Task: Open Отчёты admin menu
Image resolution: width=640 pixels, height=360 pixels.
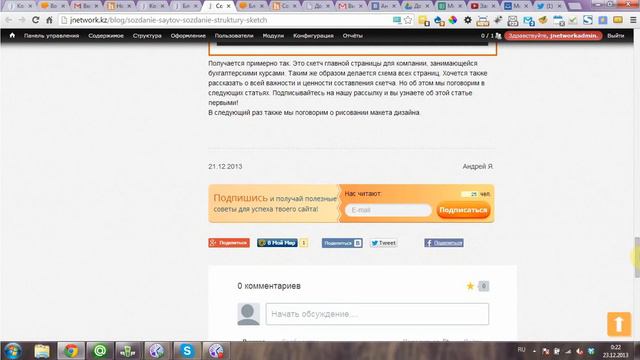Action: (353, 36)
